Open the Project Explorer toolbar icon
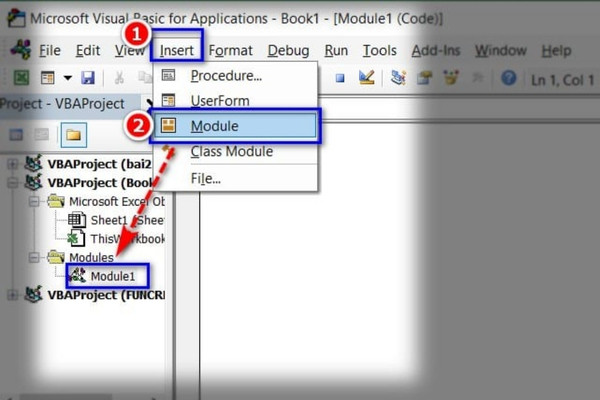 pyautogui.click(x=398, y=78)
